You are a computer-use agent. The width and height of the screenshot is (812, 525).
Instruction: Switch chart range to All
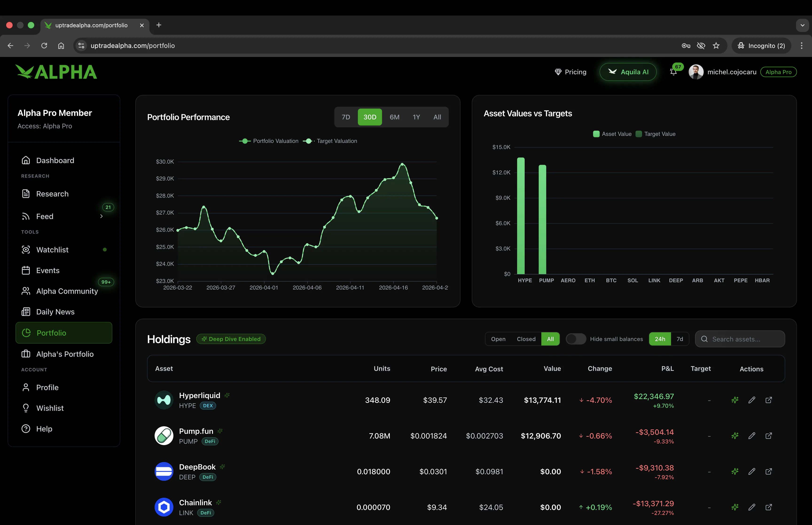(x=437, y=117)
